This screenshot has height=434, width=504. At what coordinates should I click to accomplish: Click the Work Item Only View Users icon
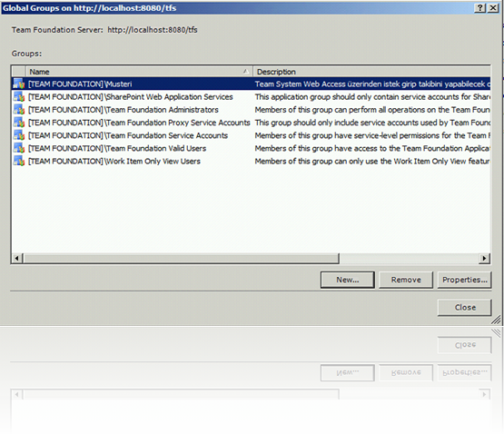point(19,161)
